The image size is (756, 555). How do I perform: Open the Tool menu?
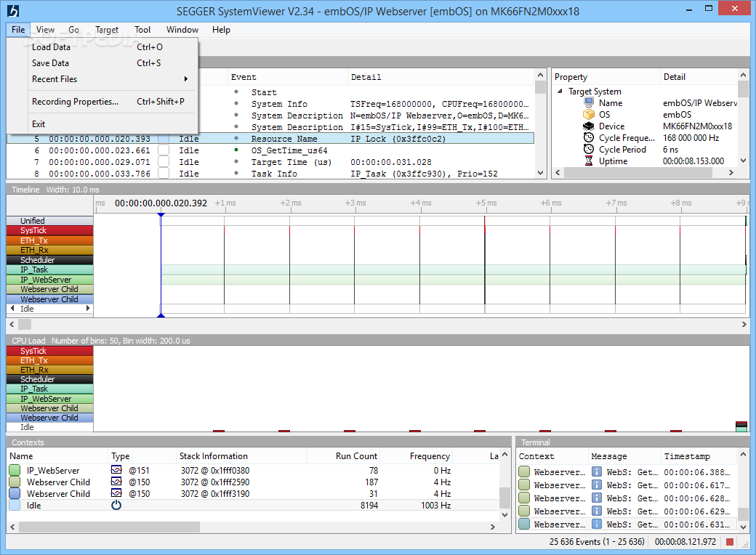pyautogui.click(x=142, y=29)
